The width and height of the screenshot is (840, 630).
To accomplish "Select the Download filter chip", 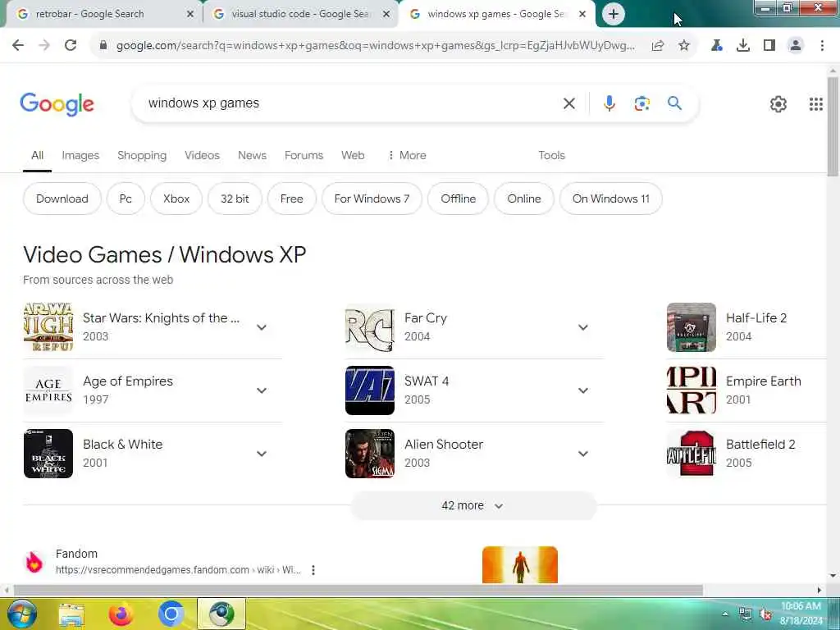I will (62, 199).
